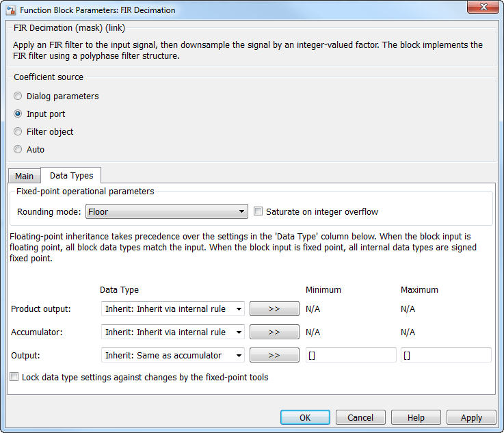Apply the parameter changes
This screenshot has width=504, height=433.
click(x=471, y=417)
